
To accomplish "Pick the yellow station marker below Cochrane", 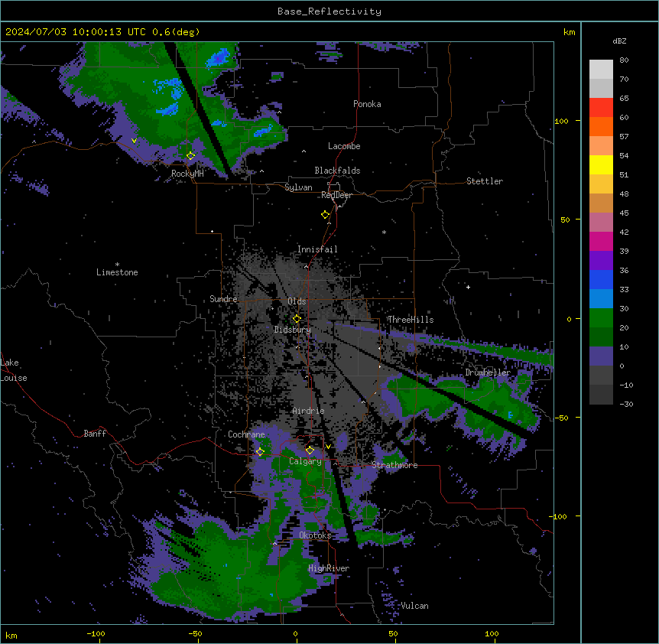I will pyautogui.click(x=260, y=452).
